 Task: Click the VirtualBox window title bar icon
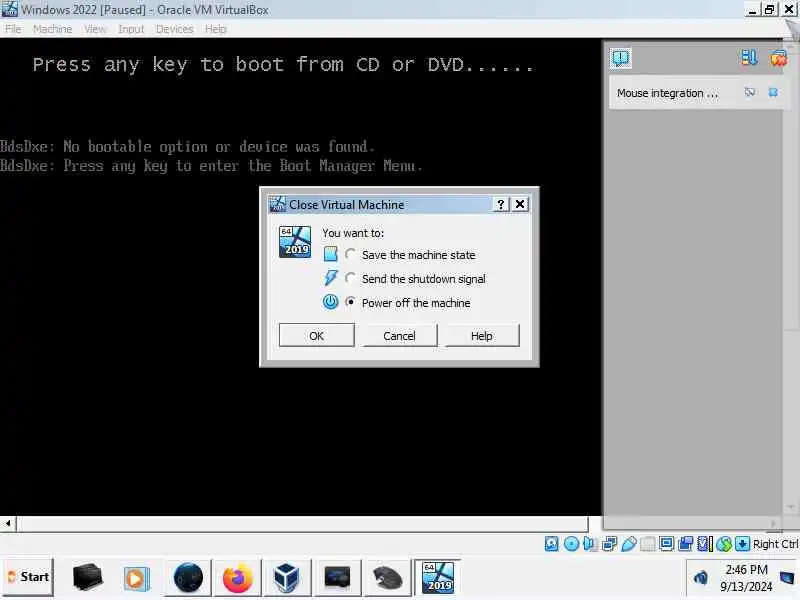click(x=10, y=9)
